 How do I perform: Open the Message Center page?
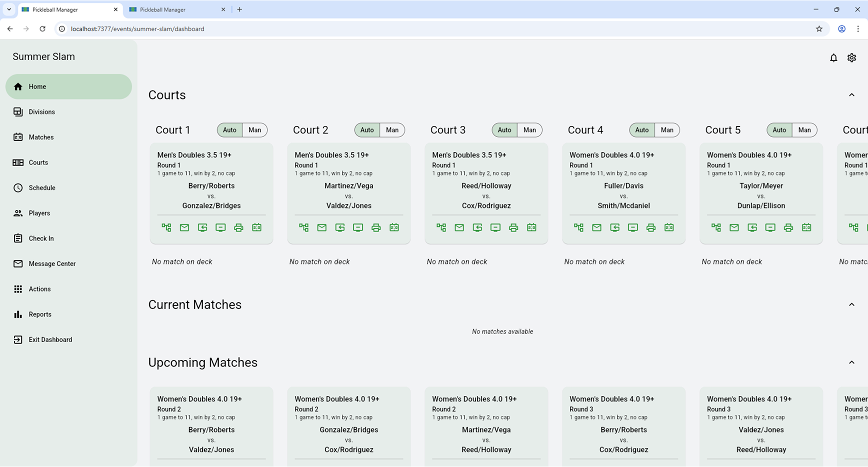point(52,263)
